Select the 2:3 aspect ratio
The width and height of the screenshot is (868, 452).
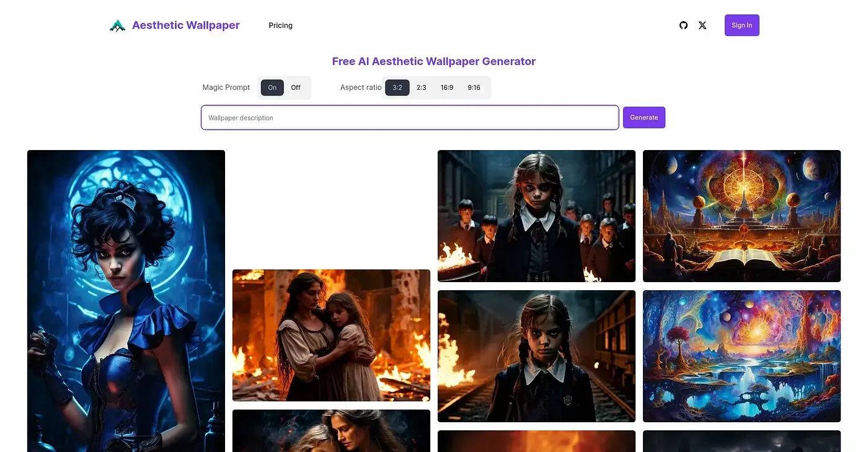(x=422, y=87)
